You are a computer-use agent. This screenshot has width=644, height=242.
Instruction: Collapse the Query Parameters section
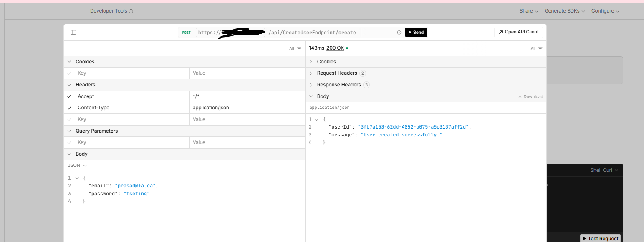point(69,131)
